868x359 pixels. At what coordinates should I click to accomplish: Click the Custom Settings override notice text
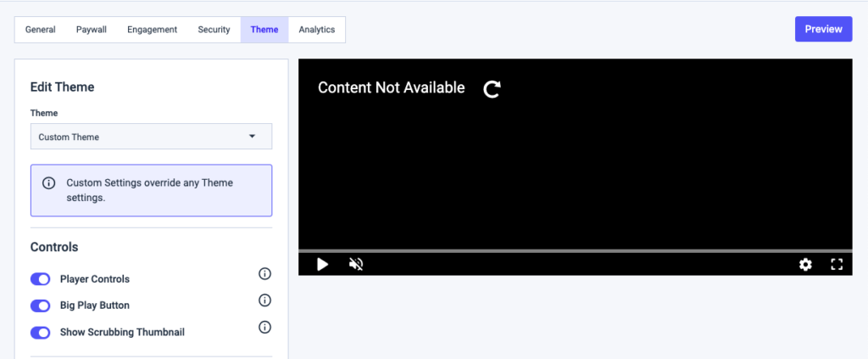[x=149, y=190]
